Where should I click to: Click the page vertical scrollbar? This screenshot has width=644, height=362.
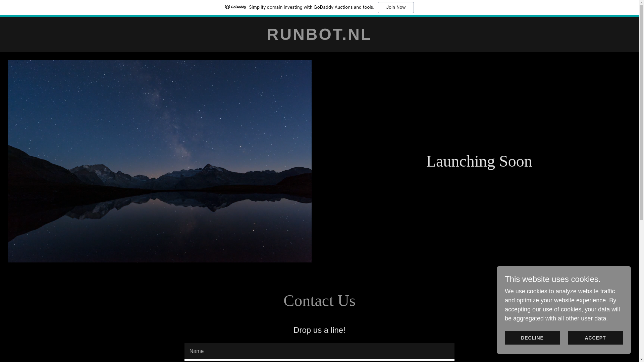click(641, 181)
